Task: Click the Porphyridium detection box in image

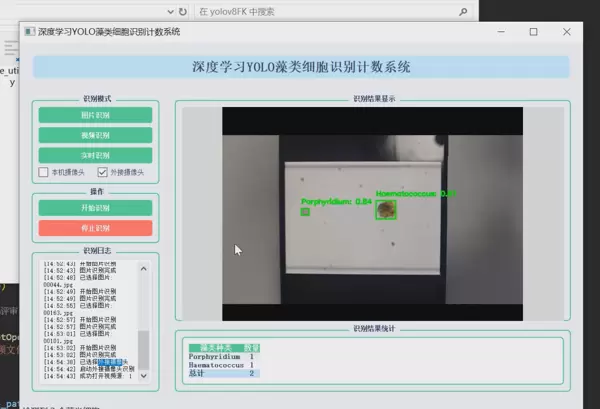Action: 305,212
